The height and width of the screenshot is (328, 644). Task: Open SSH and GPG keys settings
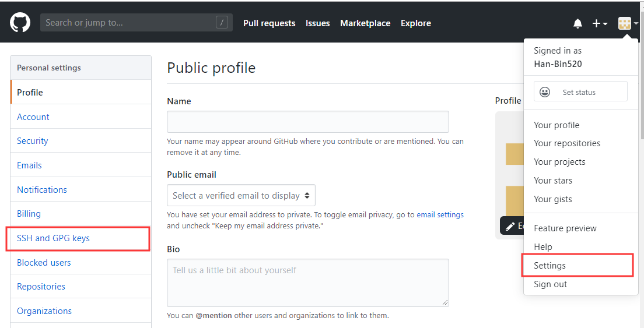pos(53,238)
